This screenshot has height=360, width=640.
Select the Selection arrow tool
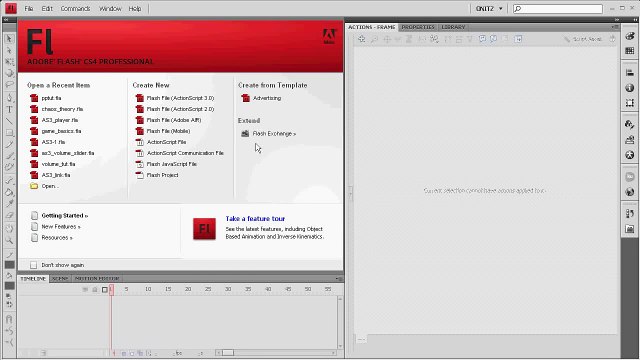(x=9, y=39)
